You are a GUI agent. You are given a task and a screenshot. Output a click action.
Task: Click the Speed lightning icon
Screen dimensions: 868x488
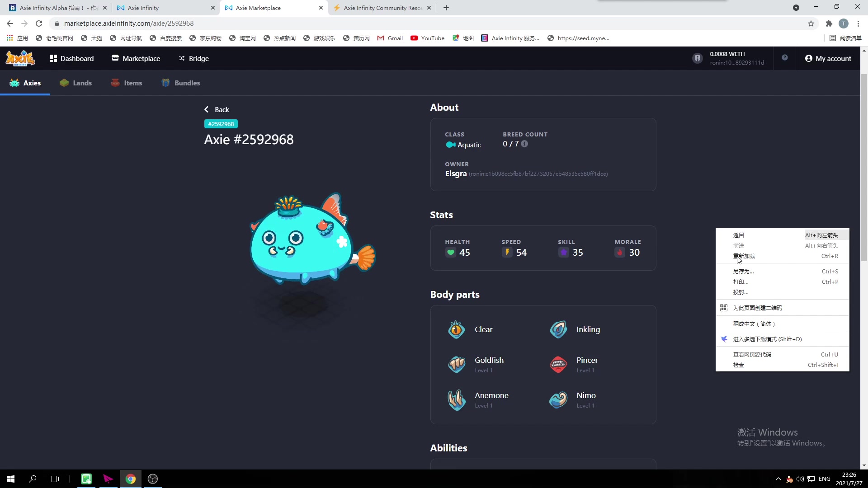(507, 253)
